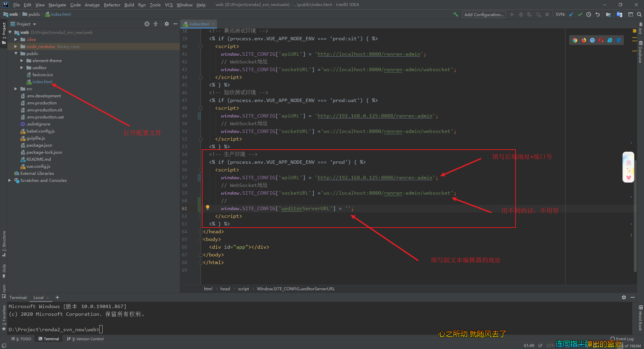Expand the src folder
Viewport: 644px width, 349px height.
click(x=16, y=89)
